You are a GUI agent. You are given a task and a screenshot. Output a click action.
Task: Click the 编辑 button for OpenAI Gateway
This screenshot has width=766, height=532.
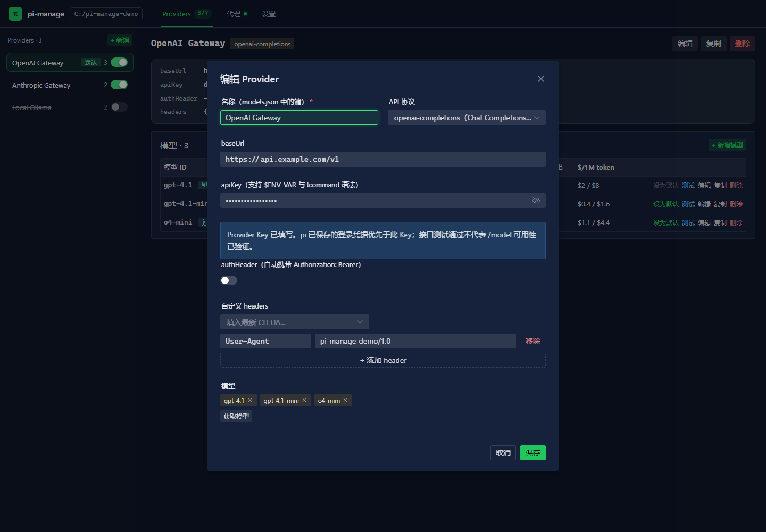coord(685,44)
